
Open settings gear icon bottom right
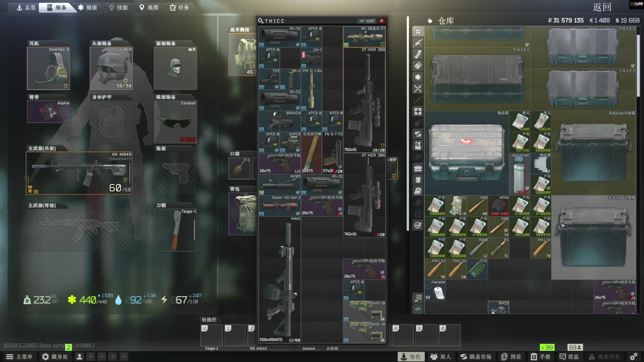tap(634, 357)
